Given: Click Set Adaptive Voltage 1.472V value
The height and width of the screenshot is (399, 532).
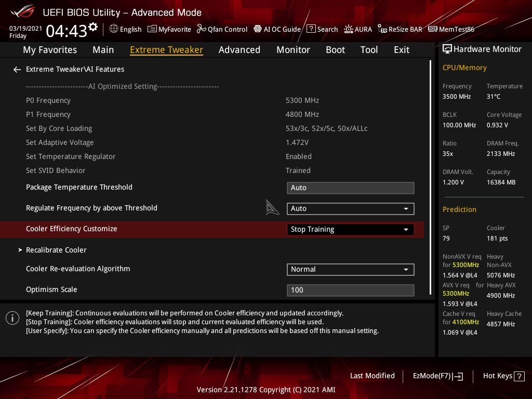Looking at the screenshot, I should pos(297,142).
